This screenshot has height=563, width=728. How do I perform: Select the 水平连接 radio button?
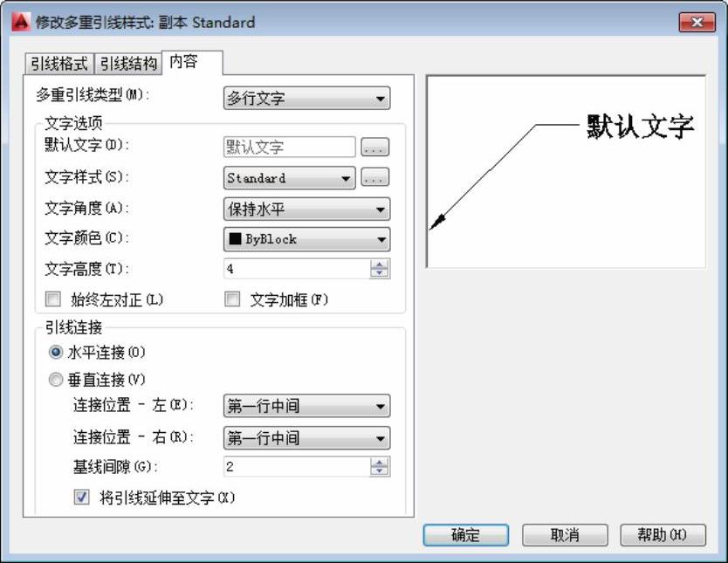tap(57, 353)
